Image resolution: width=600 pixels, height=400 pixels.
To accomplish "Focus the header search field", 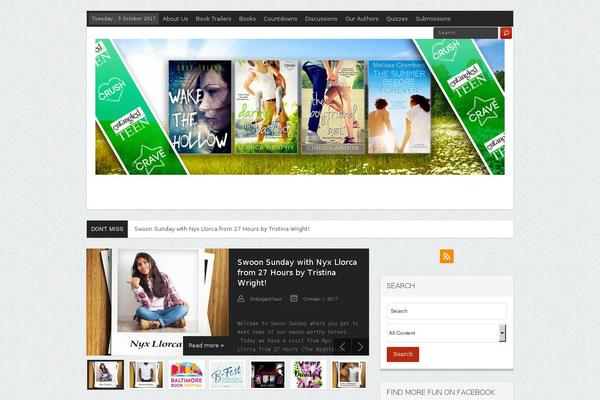I will (466, 33).
